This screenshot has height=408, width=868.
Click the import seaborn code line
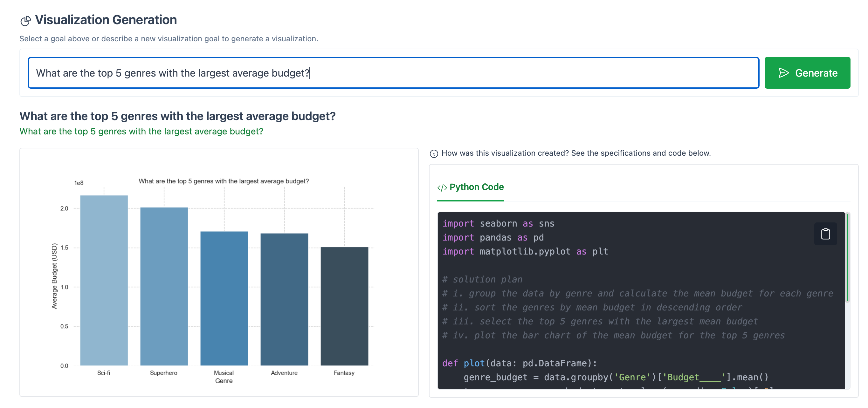pos(498,223)
